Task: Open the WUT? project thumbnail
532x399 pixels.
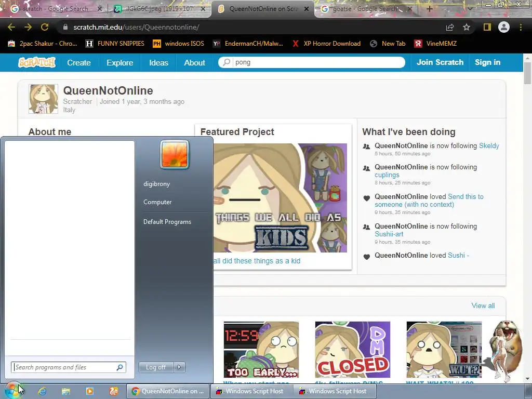Action: point(444,350)
